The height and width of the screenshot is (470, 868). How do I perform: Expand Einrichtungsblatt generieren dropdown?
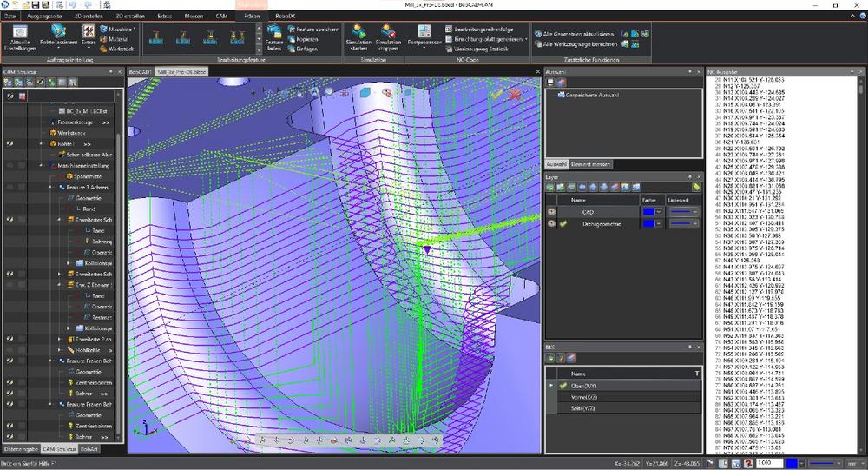click(528, 39)
